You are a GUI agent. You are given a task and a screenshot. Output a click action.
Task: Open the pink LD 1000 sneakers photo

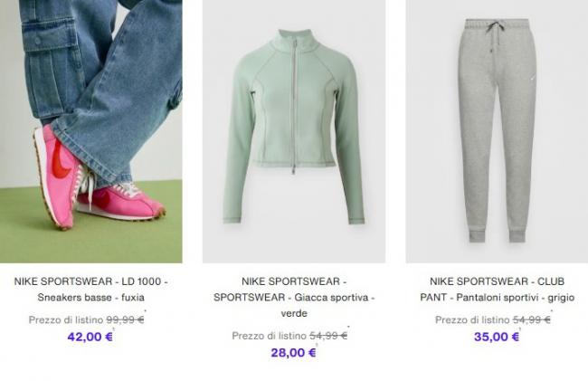[91, 131]
